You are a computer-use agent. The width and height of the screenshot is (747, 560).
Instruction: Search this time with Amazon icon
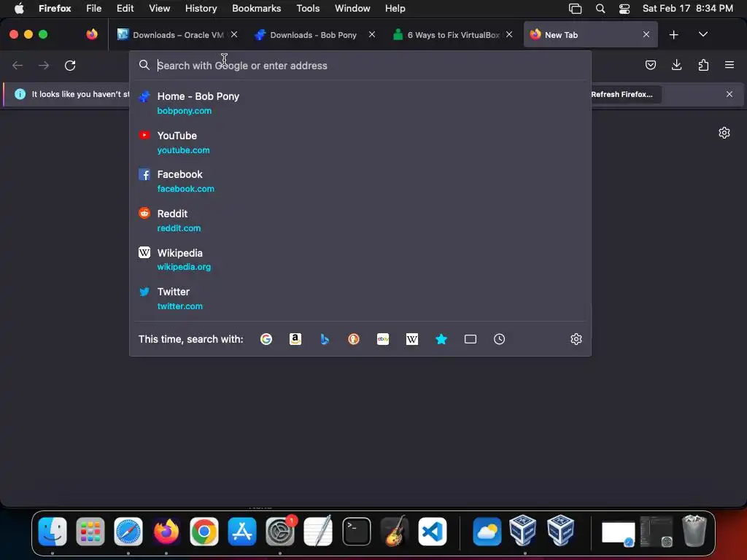click(x=295, y=339)
